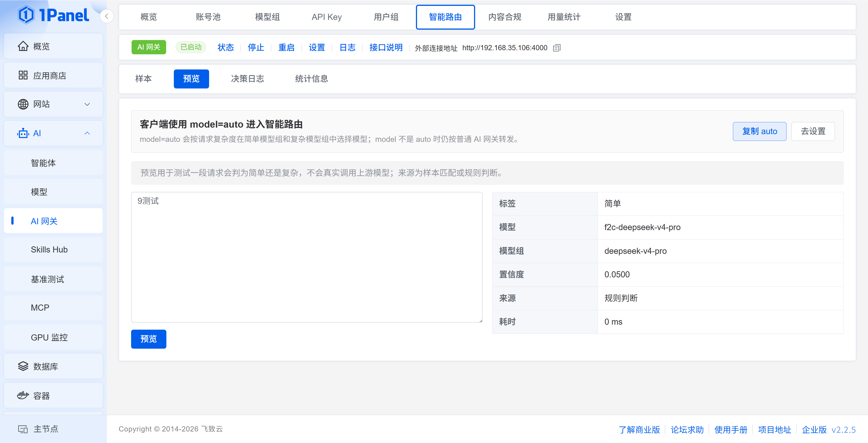This screenshot has width=868, height=443.
Task: Open 智能体 in the sidebar
Action: (x=53, y=163)
